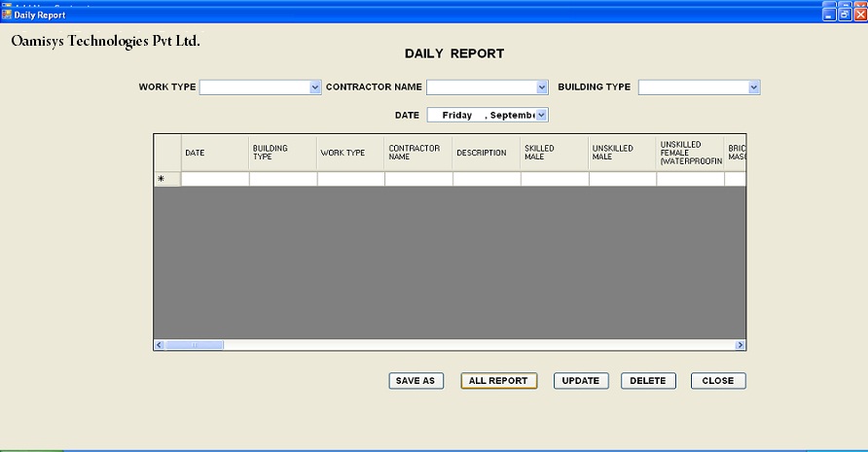Click the new row asterisk selector
Screen dimensions: 868x452
167,179
